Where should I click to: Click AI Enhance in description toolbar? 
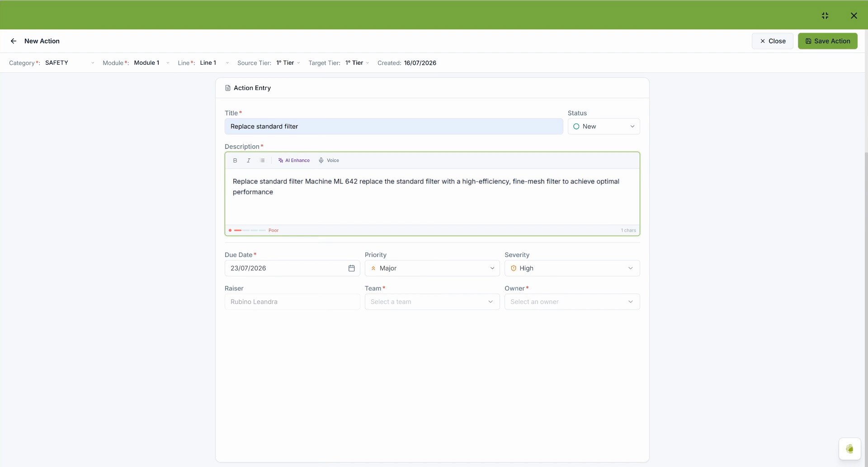294,161
